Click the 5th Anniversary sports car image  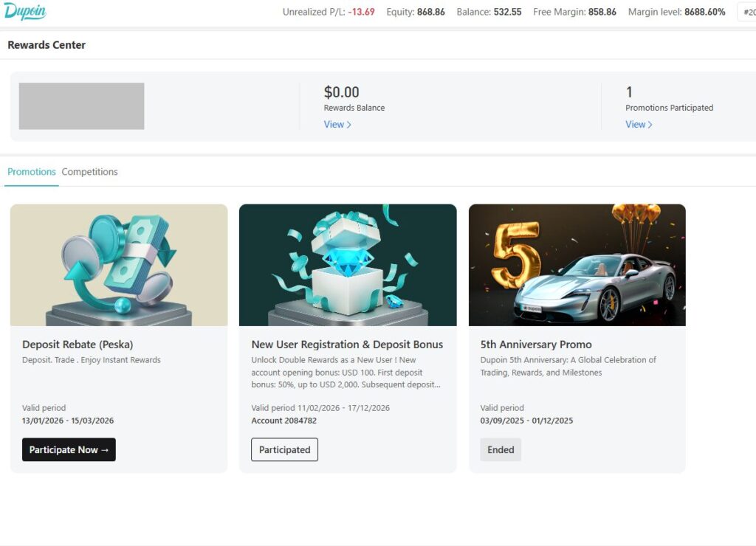tap(577, 265)
